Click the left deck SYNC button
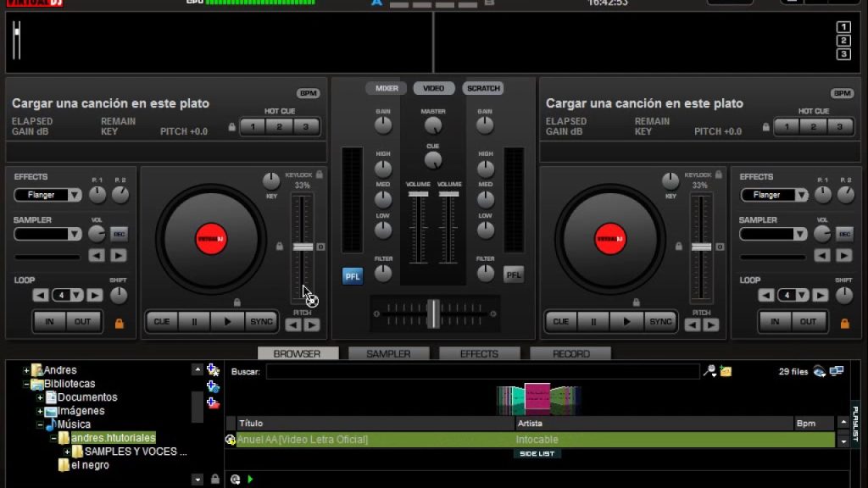868x488 pixels. pos(261,321)
